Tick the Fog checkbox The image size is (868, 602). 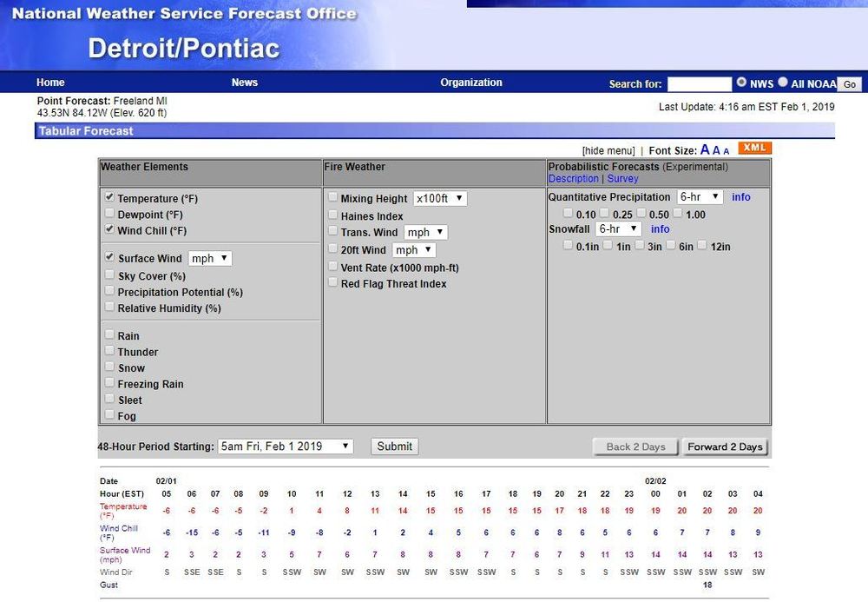[109, 414]
